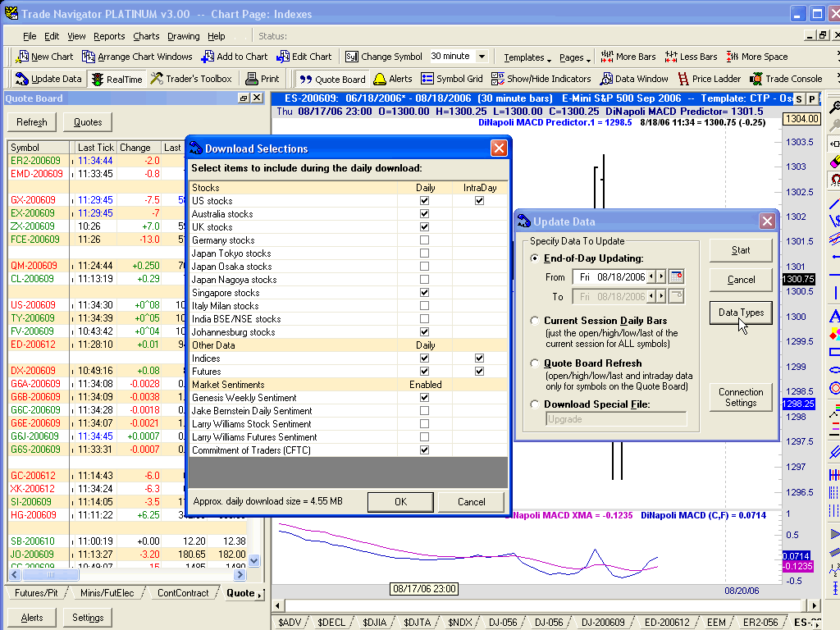This screenshot has height=630, width=840.
Task: Show more Quote Board tabs arrow
Action: click(x=260, y=596)
